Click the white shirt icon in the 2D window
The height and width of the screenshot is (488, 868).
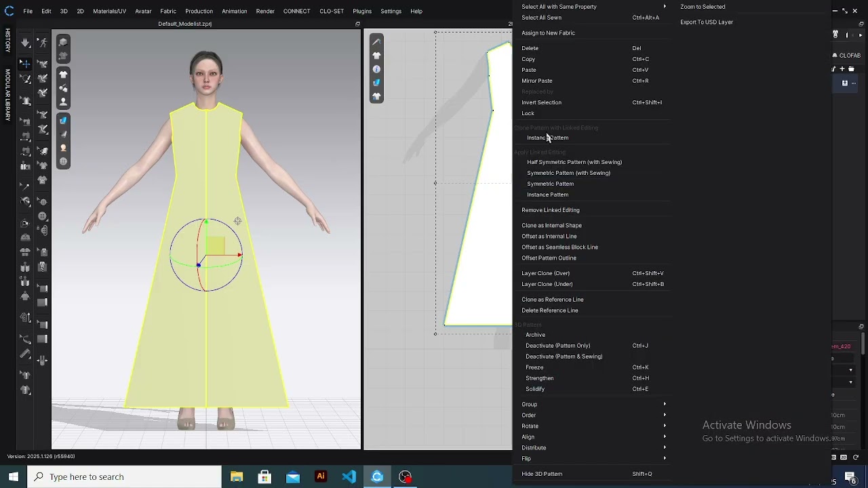376,56
